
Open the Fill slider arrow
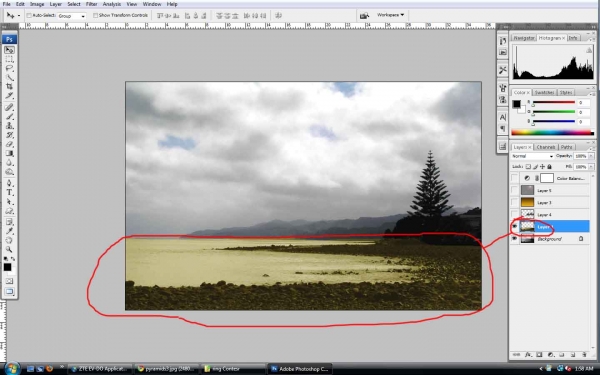tap(591, 167)
